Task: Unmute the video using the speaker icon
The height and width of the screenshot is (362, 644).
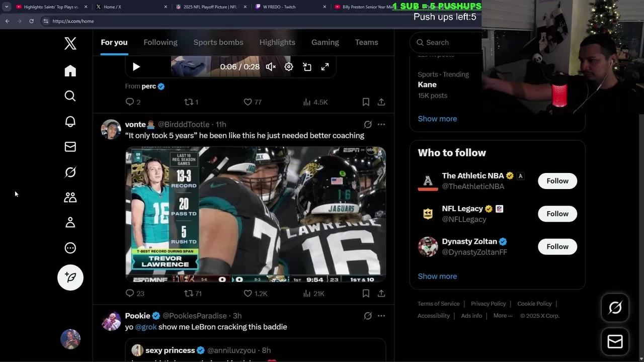Action: (271, 67)
